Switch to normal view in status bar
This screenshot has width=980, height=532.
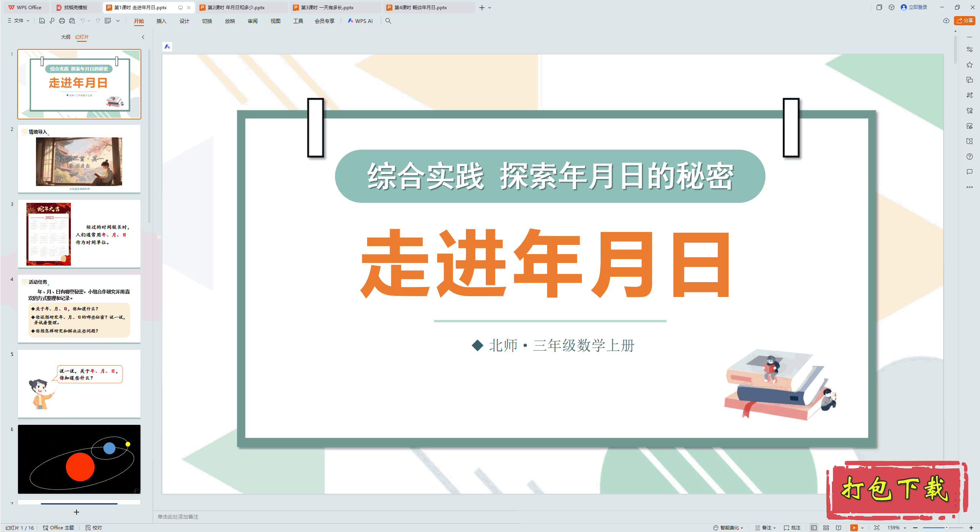pos(814,527)
